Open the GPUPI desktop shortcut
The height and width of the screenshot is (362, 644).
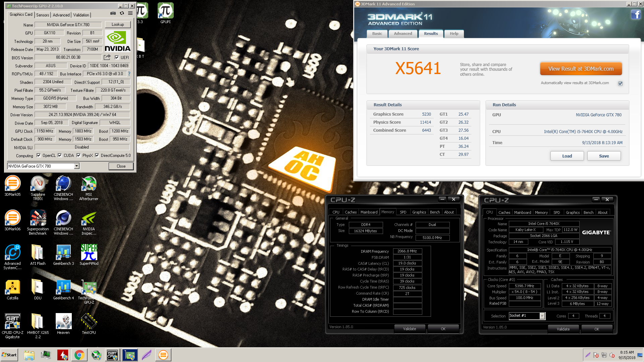(x=165, y=13)
